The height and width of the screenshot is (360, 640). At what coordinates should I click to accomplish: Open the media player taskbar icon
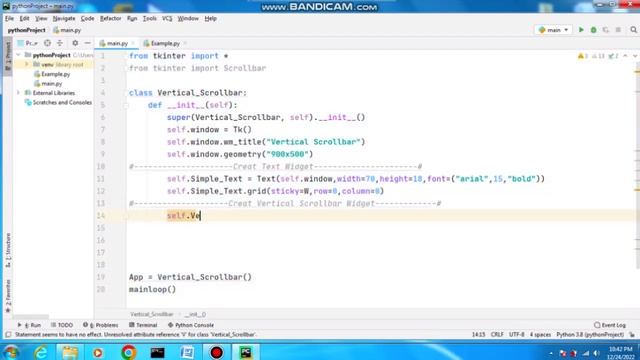[x=98, y=352]
